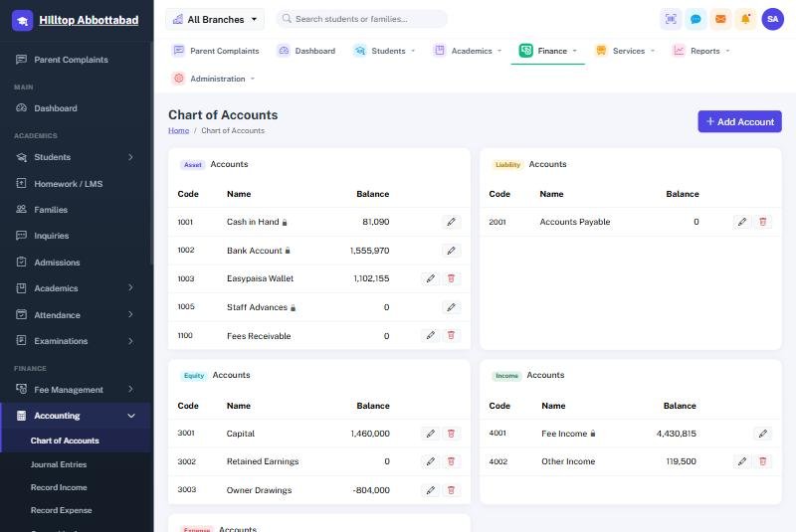The image size is (796, 532).
Task: Delete the Retained Earnings account
Action: 451,461
